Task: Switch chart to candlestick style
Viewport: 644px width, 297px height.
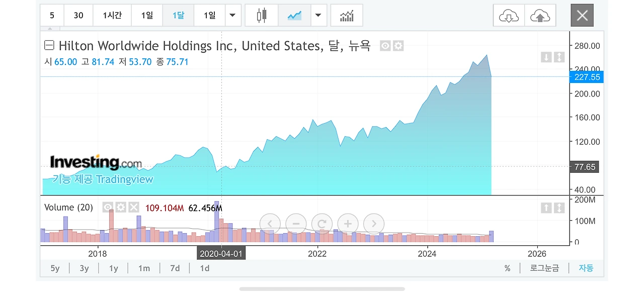Action: tap(261, 16)
